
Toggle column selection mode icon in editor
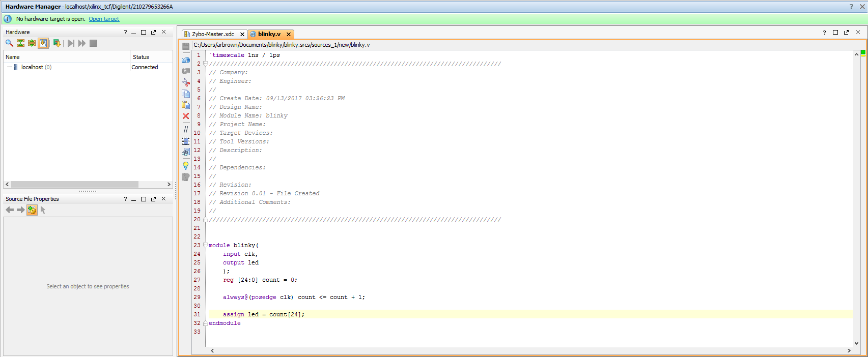point(186,141)
